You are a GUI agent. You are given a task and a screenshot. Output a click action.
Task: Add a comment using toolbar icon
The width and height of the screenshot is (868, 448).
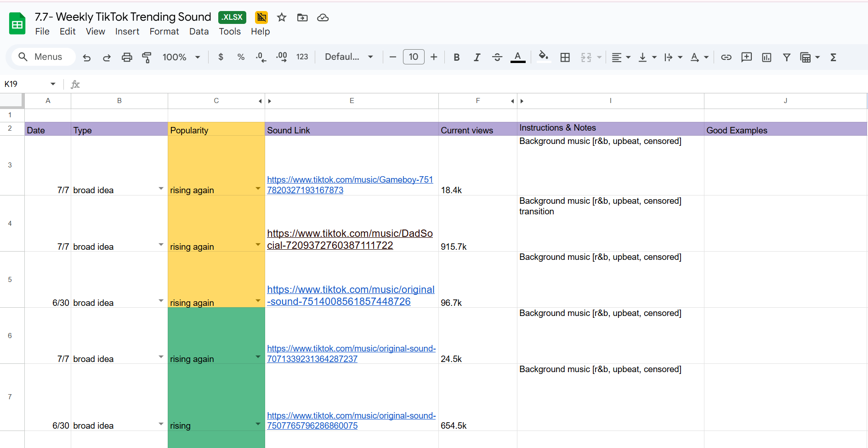tap(746, 57)
